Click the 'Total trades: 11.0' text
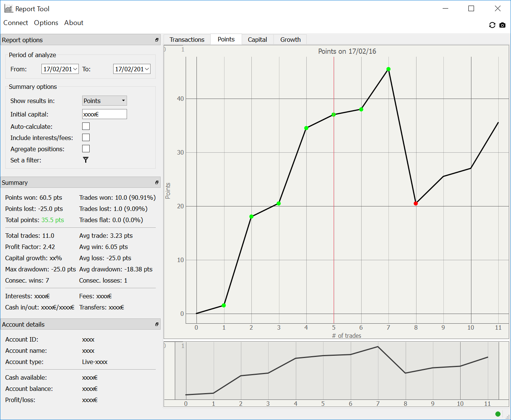Image resolution: width=511 pixels, height=420 pixels. tap(30, 236)
